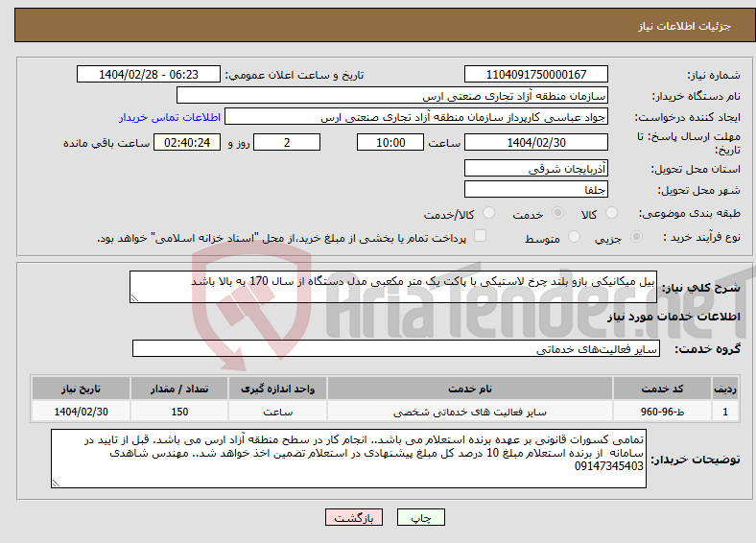The image size is (756, 543).
Task: Click the deadline hour field 10:00
Action: [x=390, y=142]
